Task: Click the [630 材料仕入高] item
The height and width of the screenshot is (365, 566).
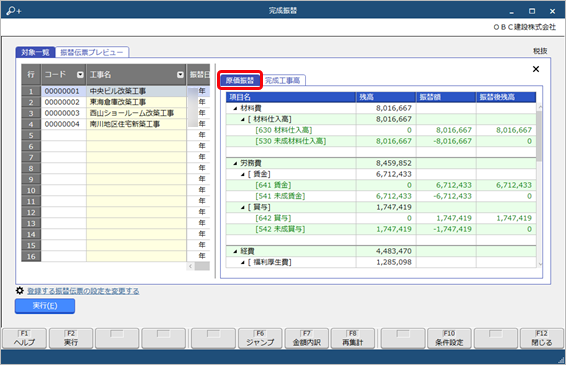Action: point(284,130)
